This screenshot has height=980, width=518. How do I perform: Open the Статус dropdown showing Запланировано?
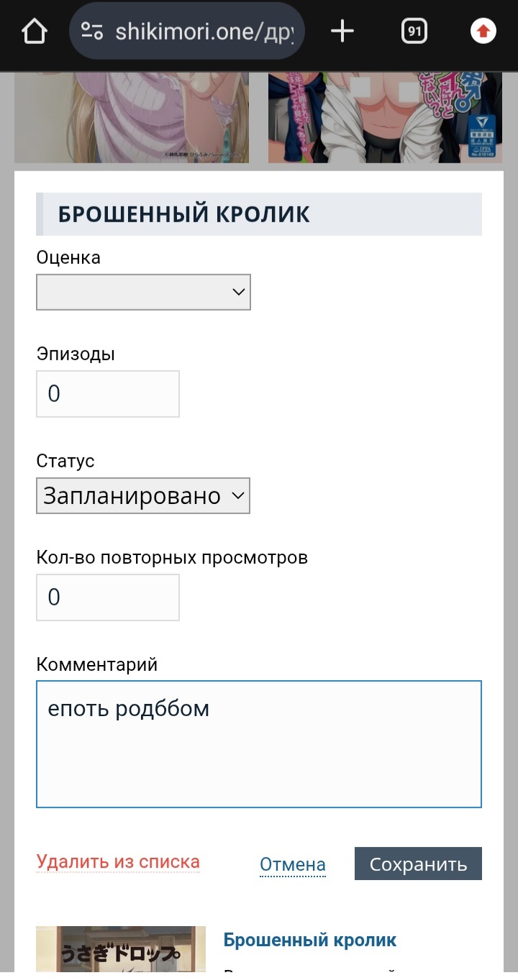pyautogui.click(x=143, y=496)
